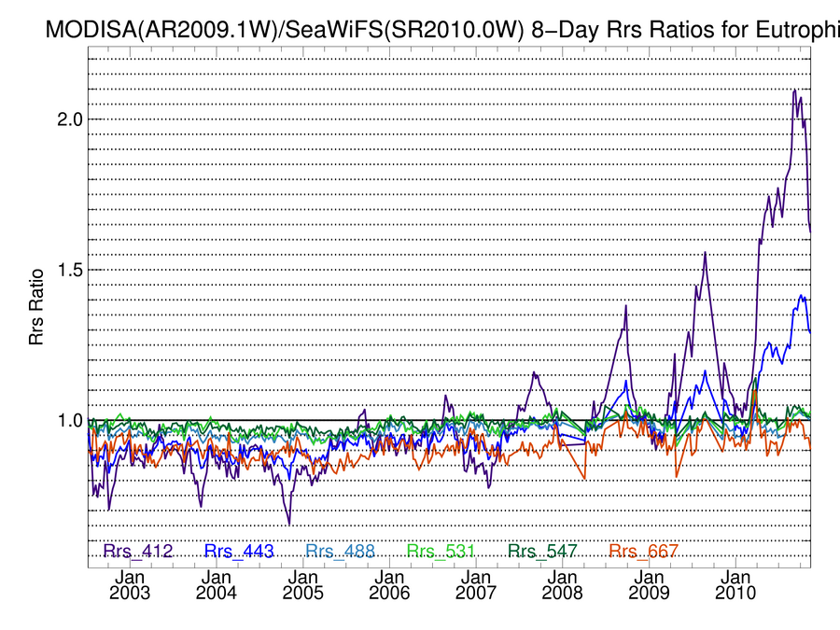
Task: Click the Rrs_443 legend label
Action: pos(239,552)
